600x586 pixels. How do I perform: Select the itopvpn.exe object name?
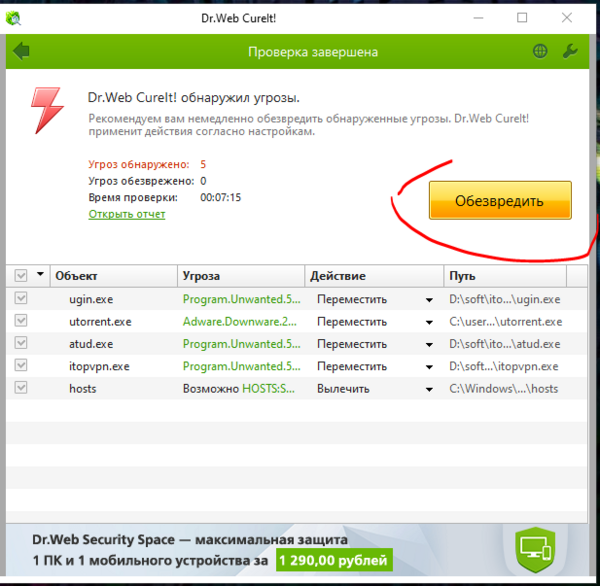click(99, 367)
